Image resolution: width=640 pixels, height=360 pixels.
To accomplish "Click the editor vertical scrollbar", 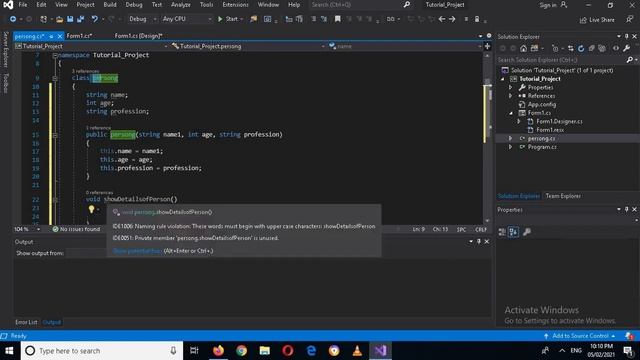I will [487, 137].
